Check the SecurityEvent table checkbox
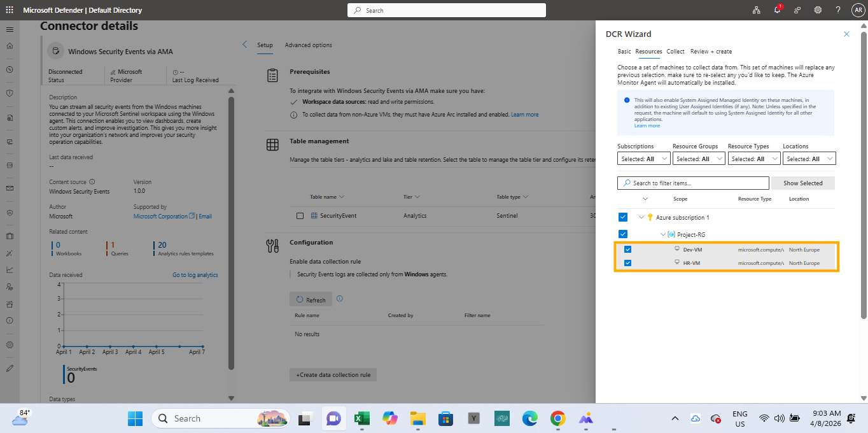The width and height of the screenshot is (868, 433). [x=300, y=216]
